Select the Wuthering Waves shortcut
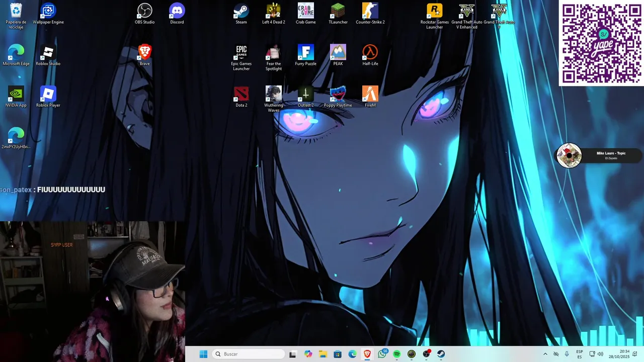644x362 pixels. pyautogui.click(x=274, y=100)
